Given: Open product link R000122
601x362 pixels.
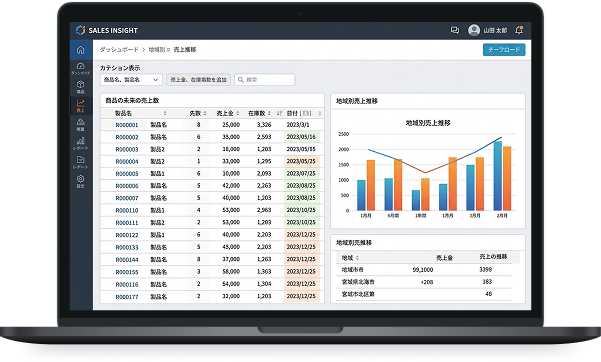Looking at the screenshot, I should pos(126,235).
